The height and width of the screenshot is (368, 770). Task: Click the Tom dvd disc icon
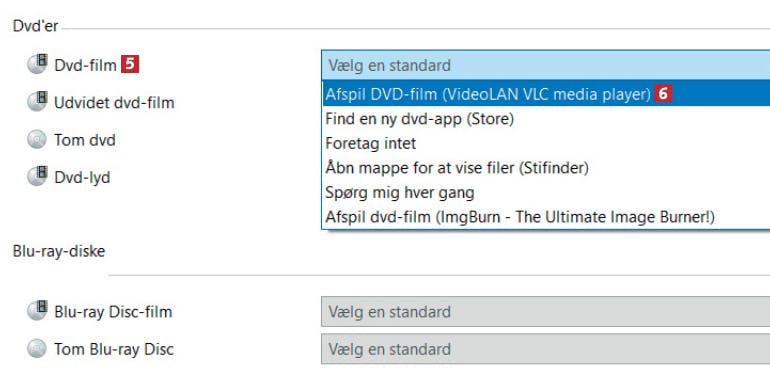click(x=37, y=140)
